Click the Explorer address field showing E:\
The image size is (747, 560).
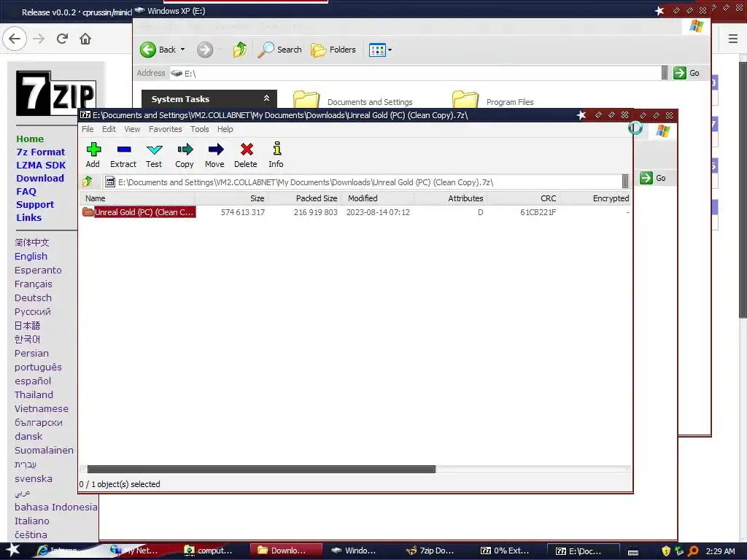(x=414, y=73)
